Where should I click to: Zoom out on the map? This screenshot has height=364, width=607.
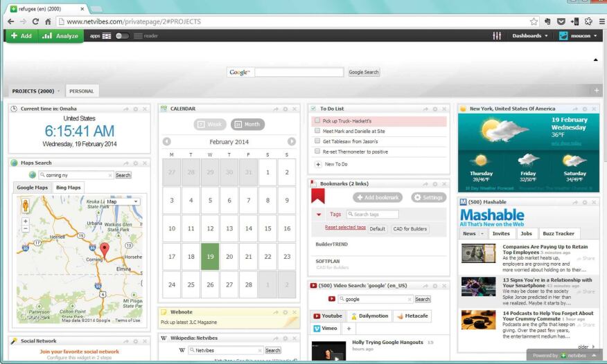[x=26, y=229]
